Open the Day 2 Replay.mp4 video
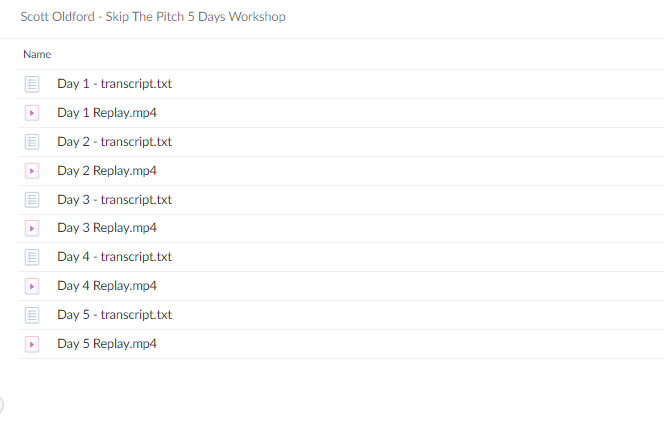 pos(107,171)
